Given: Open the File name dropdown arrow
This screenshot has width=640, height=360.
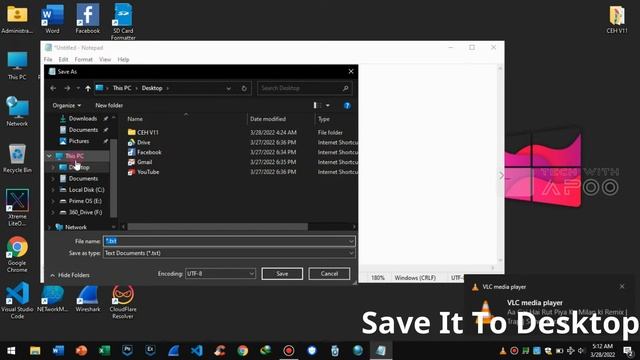Looking at the screenshot, I should pyautogui.click(x=351, y=241).
